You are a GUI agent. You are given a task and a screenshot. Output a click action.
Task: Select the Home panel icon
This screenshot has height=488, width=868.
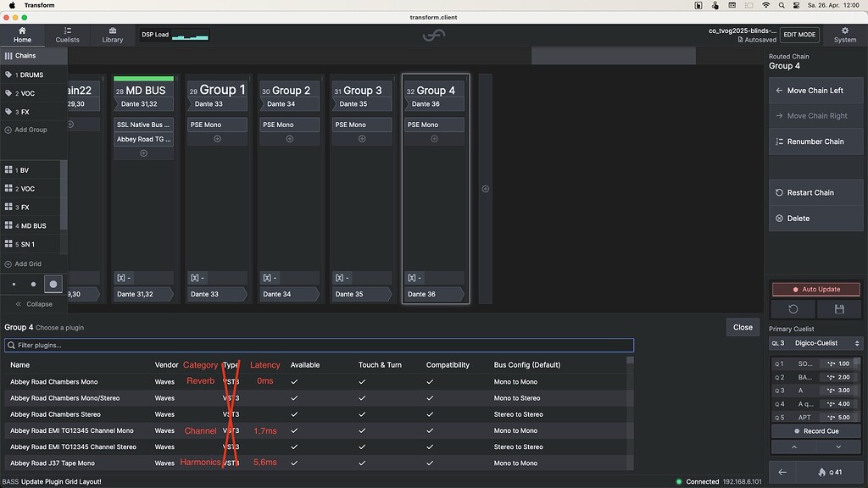point(21,35)
